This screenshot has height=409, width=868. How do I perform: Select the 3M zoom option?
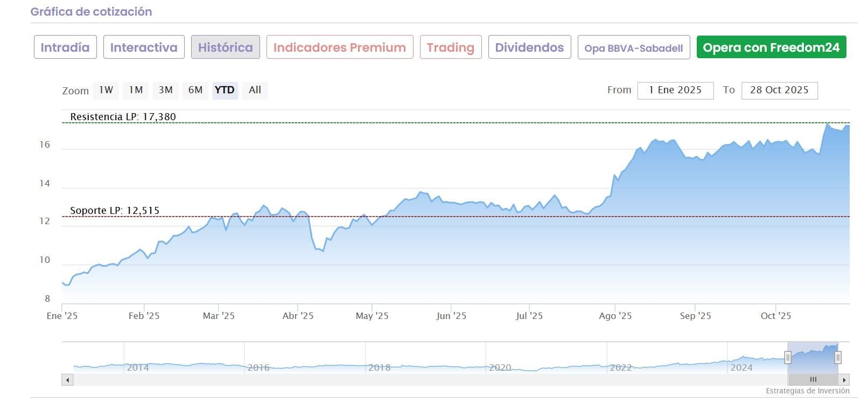coord(165,90)
